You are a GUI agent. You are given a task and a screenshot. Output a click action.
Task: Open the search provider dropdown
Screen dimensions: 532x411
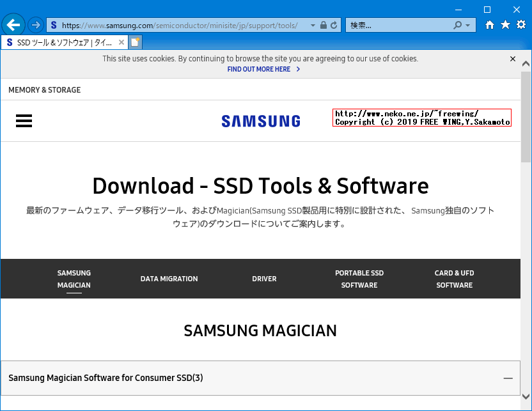[469, 25]
